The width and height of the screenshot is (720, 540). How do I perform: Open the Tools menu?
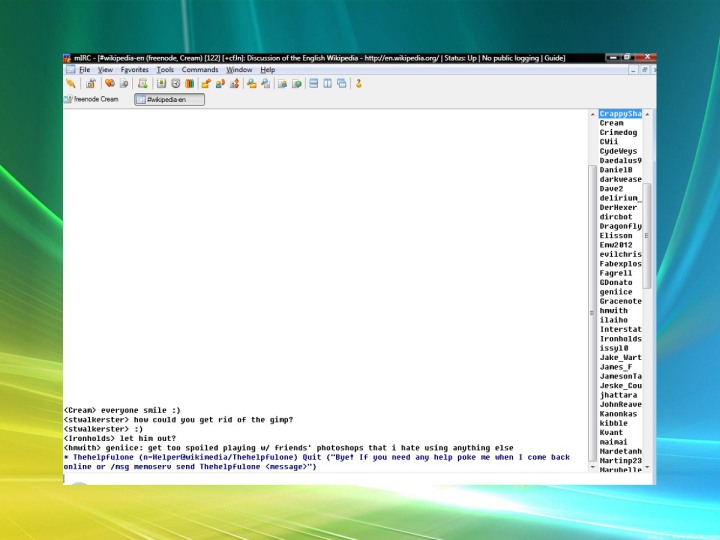pos(165,70)
